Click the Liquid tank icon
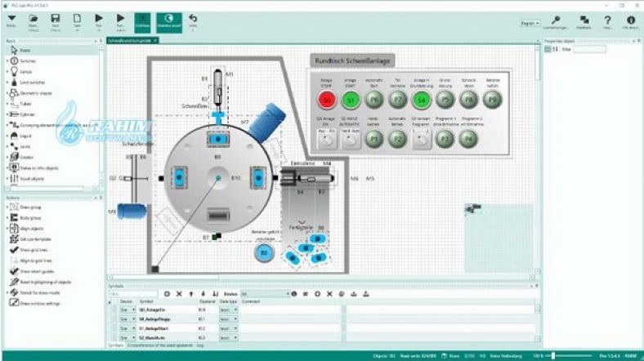The width and height of the screenshot is (644, 361). pos(14,136)
